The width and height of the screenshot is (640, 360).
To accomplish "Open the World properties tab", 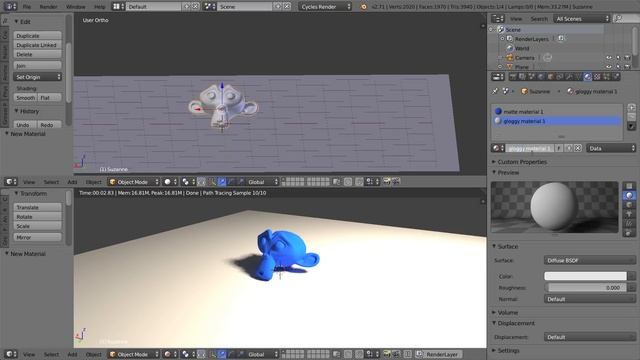I will (541, 77).
